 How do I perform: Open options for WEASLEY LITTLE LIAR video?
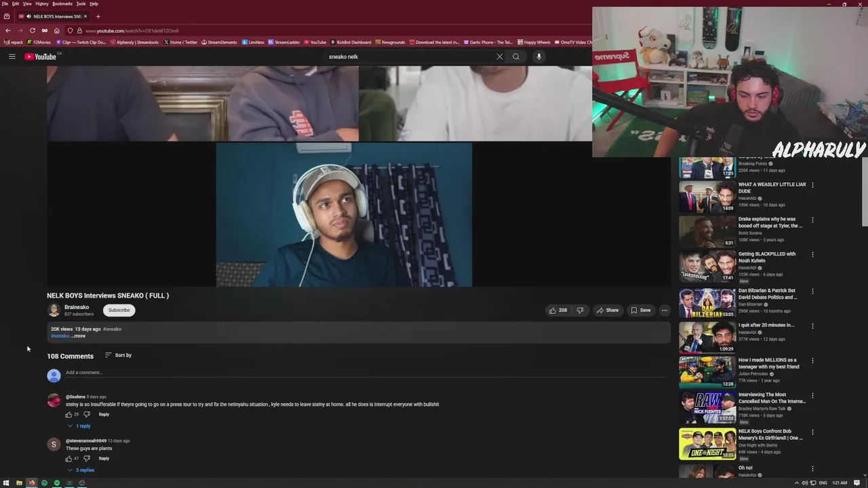point(812,185)
